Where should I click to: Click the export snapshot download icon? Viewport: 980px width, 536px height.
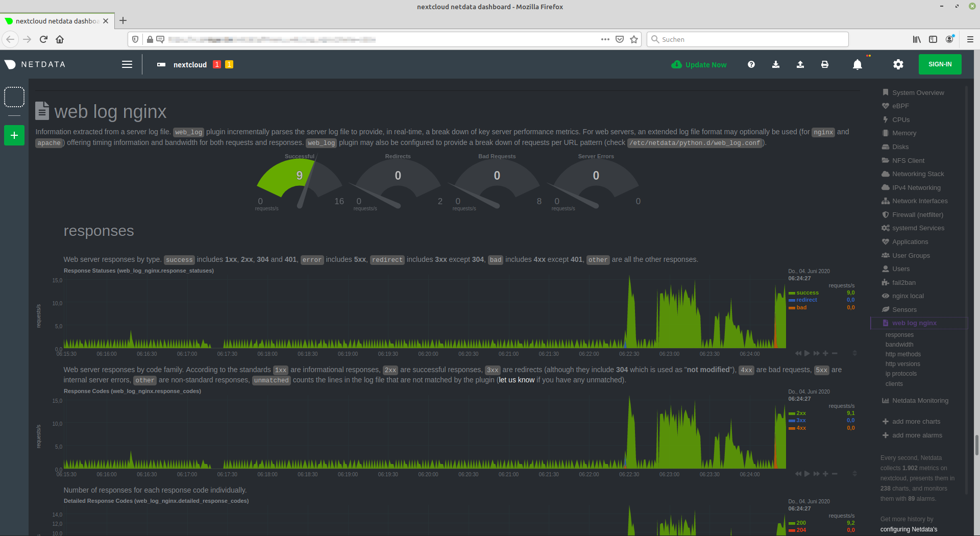tap(776, 64)
